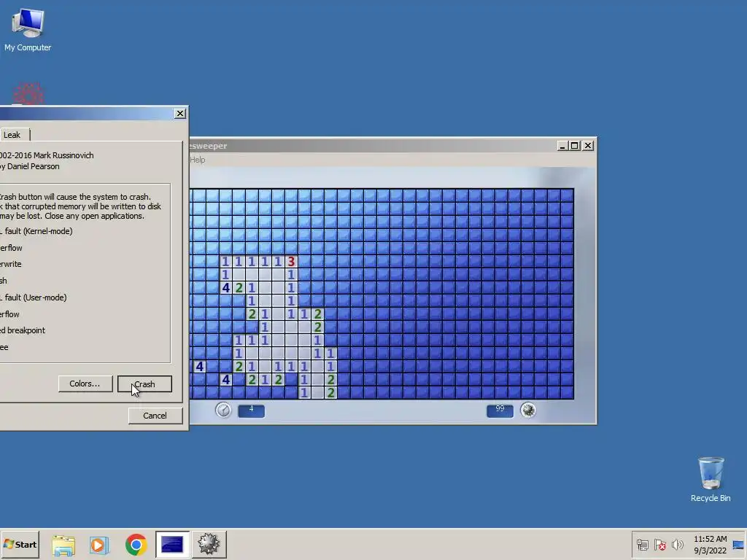Click the network tray icon
Viewport: 747px width, 560px height.
[642, 544]
